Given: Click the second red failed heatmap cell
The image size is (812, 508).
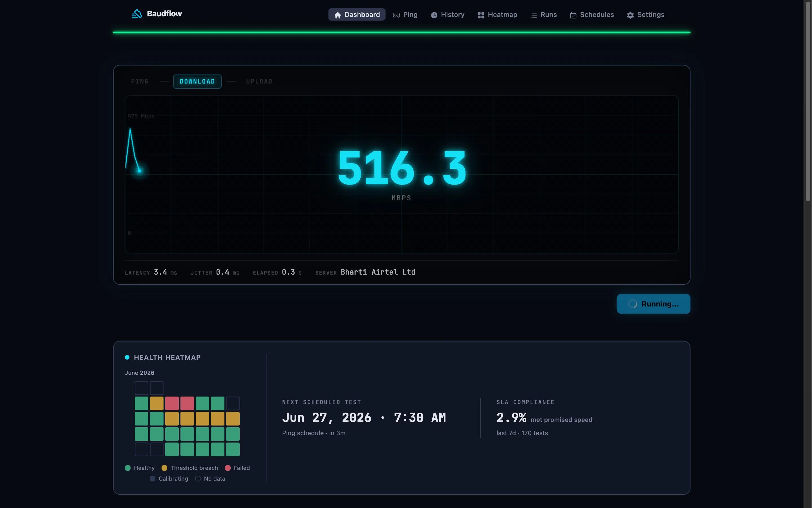Looking at the screenshot, I should 187,403.
